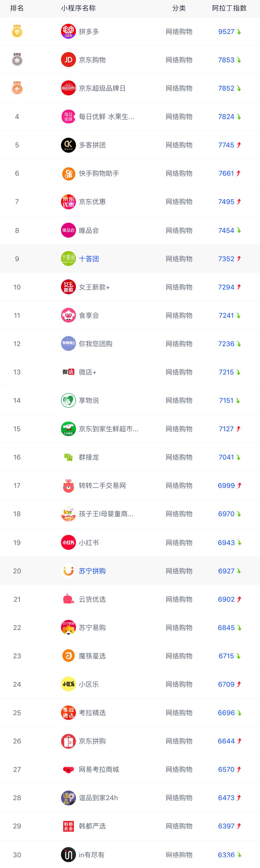Open the 苏宁拼购 smile logo icon
260x868 pixels.
click(x=68, y=570)
